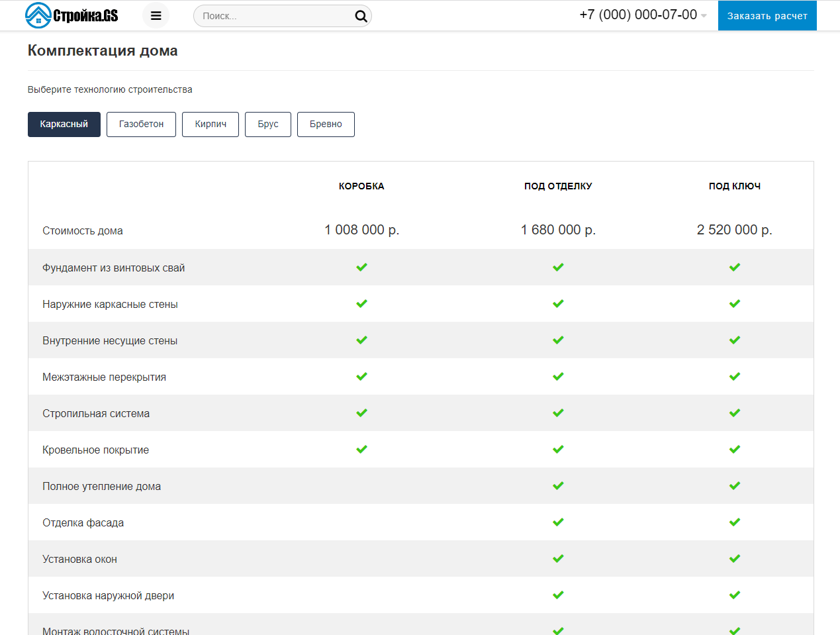Click the Под отделку checkmark for Межэтажные перекрытия
Viewport: 840px width, 635px height.
pyautogui.click(x=558, y=377)
